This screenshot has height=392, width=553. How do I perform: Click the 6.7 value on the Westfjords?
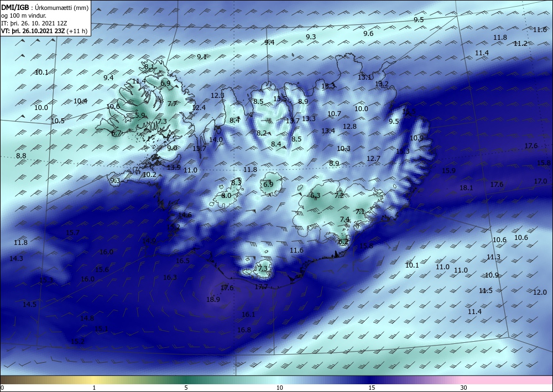click(116, 133)
